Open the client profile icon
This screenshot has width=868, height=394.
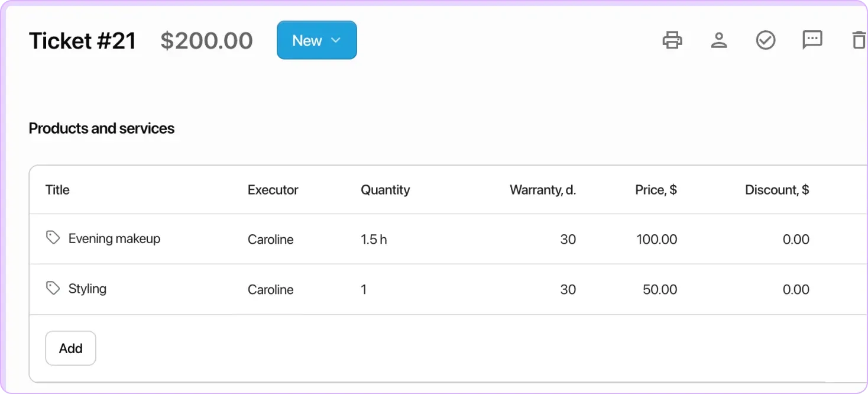point(719,40)
